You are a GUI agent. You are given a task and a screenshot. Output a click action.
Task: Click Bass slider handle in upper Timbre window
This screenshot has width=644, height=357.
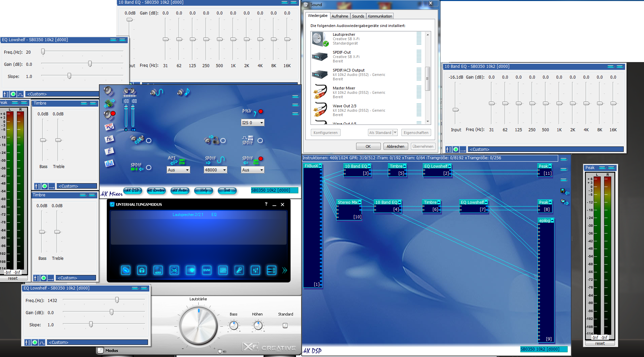pos(43,140)
